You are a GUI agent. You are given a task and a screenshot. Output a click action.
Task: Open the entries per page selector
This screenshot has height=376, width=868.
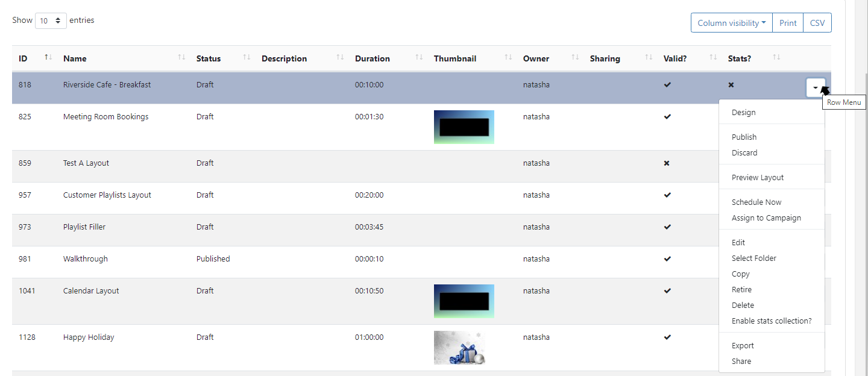[x=51, y=20]
